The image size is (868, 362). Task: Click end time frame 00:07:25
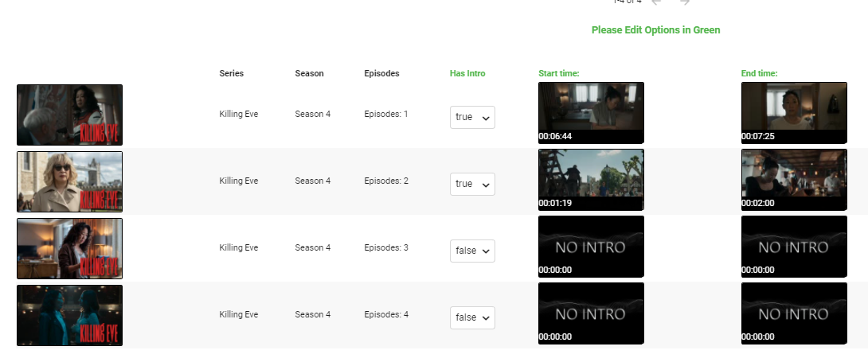pyautogui.click(x=794, y=113)
